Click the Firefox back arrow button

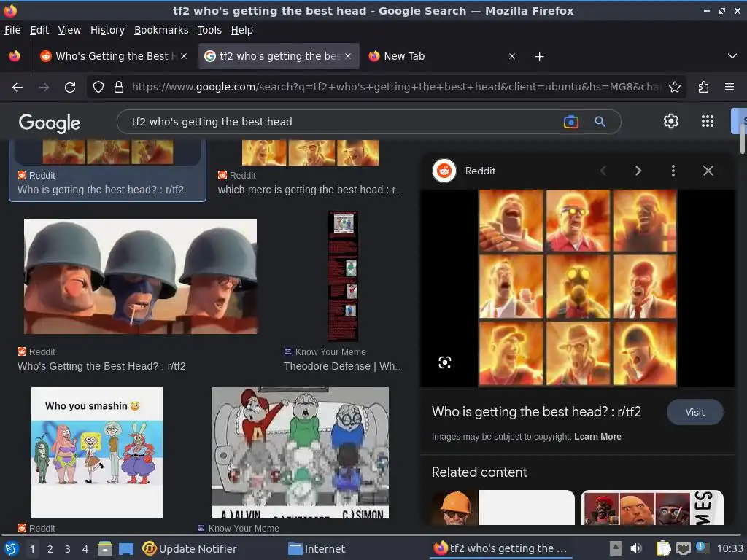(x=18, y=87)
